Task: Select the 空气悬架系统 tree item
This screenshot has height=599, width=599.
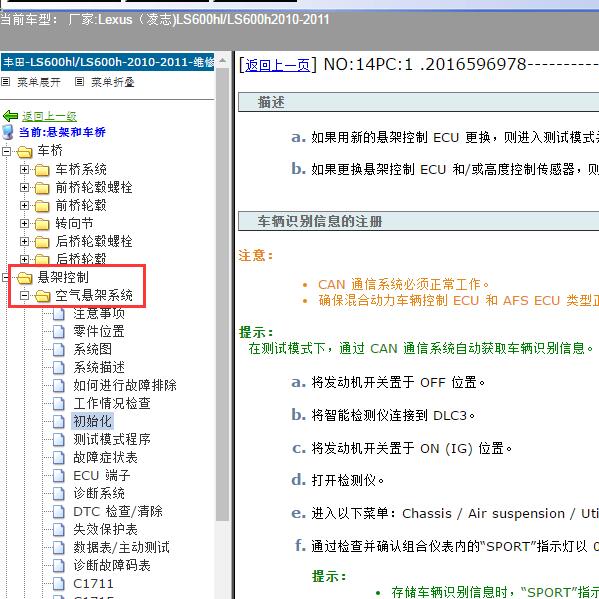Action: 94,295
